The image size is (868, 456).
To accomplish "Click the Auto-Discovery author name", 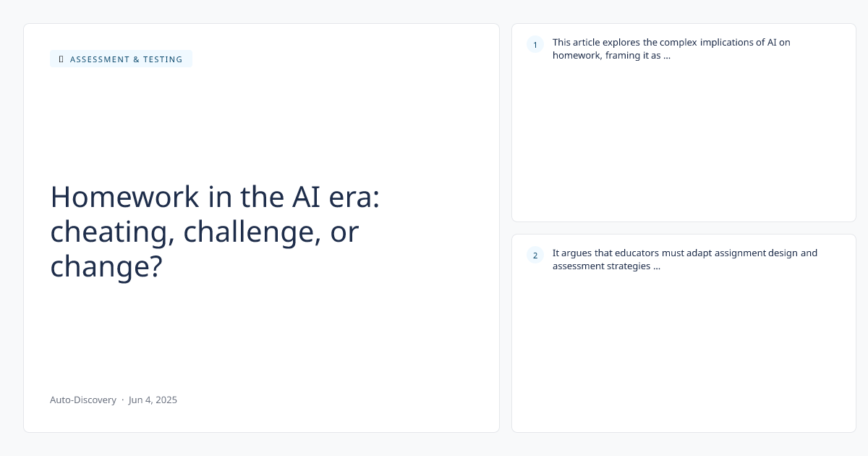I will click(x=83, y=400).
